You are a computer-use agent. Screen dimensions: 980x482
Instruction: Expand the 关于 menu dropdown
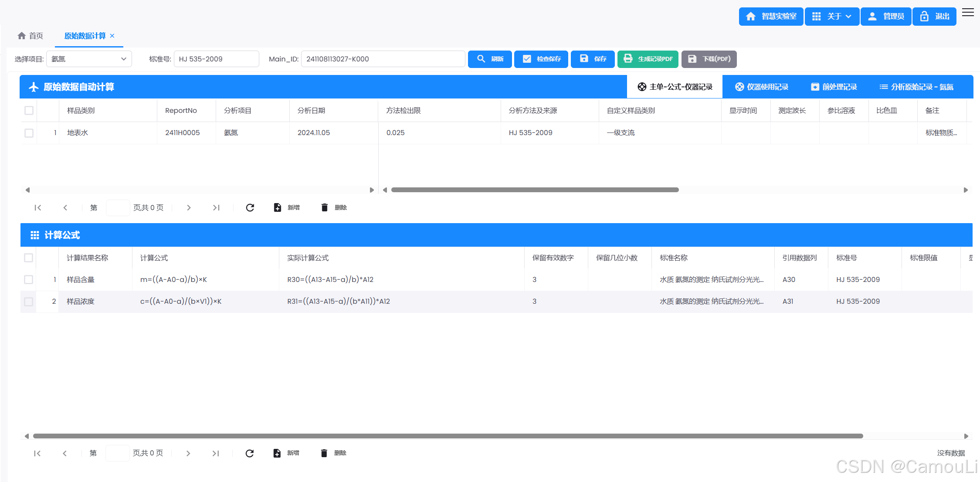(832, 17)
